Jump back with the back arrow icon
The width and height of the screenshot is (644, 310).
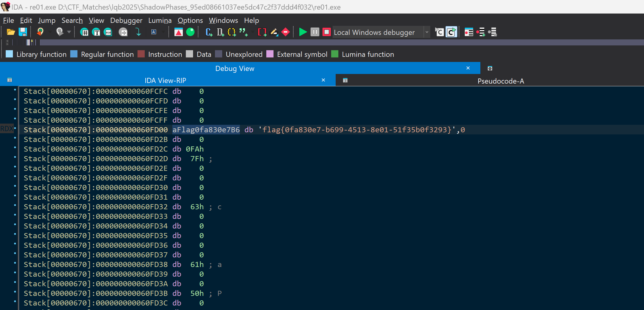click(40, 32)
